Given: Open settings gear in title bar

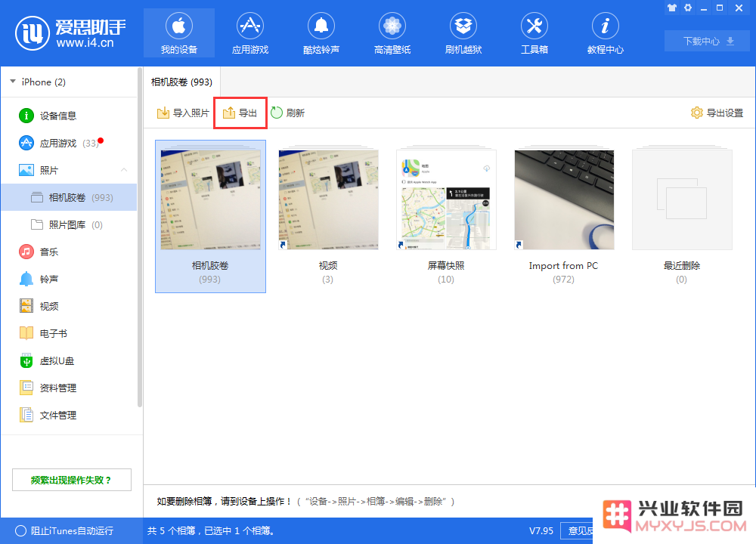Looking at the screenshot, I should pos(688,8).
